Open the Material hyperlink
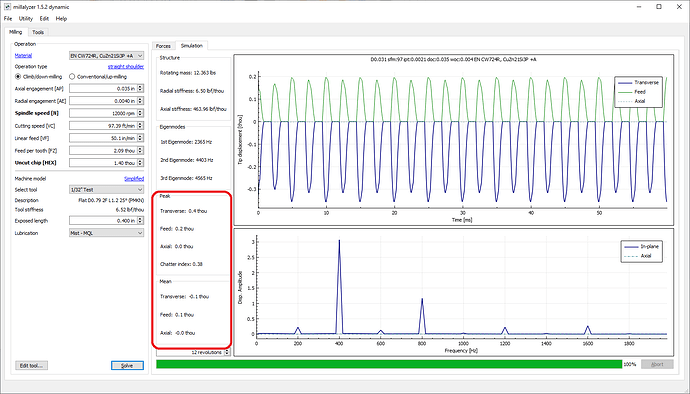Viewport: 690px width, 394px height. (x=23, y=55)
